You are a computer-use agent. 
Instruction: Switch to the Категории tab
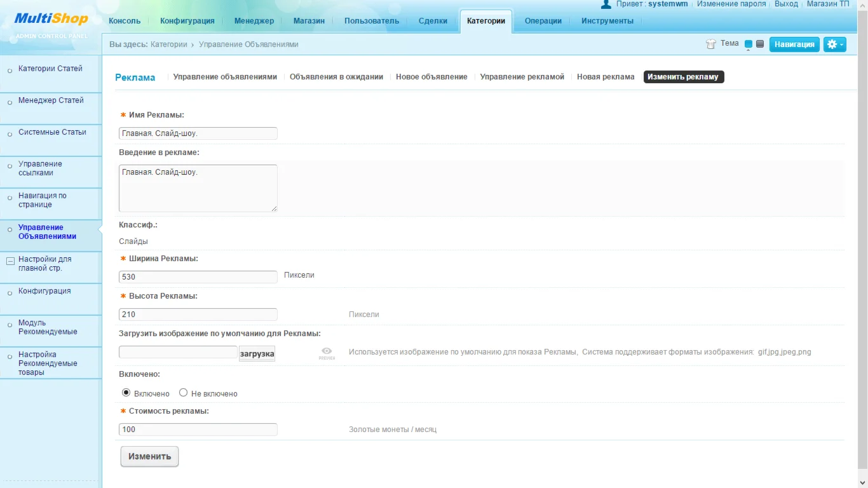(x=485, y=20)
